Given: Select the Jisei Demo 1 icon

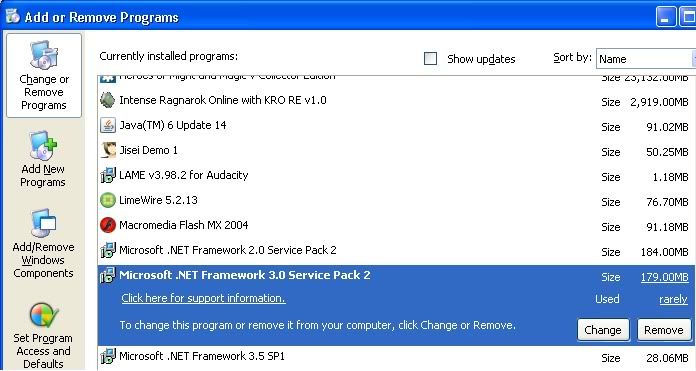Looking at the screenshot, I should (x=107, y=150).
